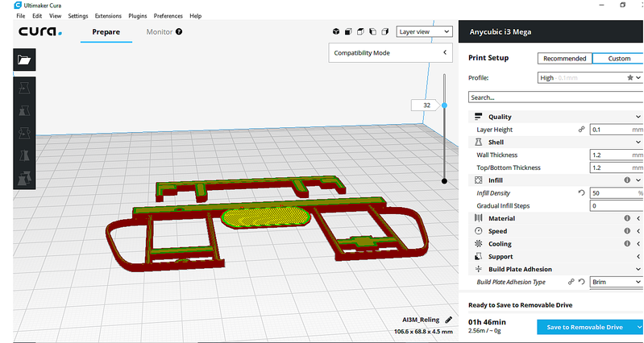Open the File menu
Image resolution: width=644 pixels, height=343 pixels.
pyautogui.click(x=20, y=16)
